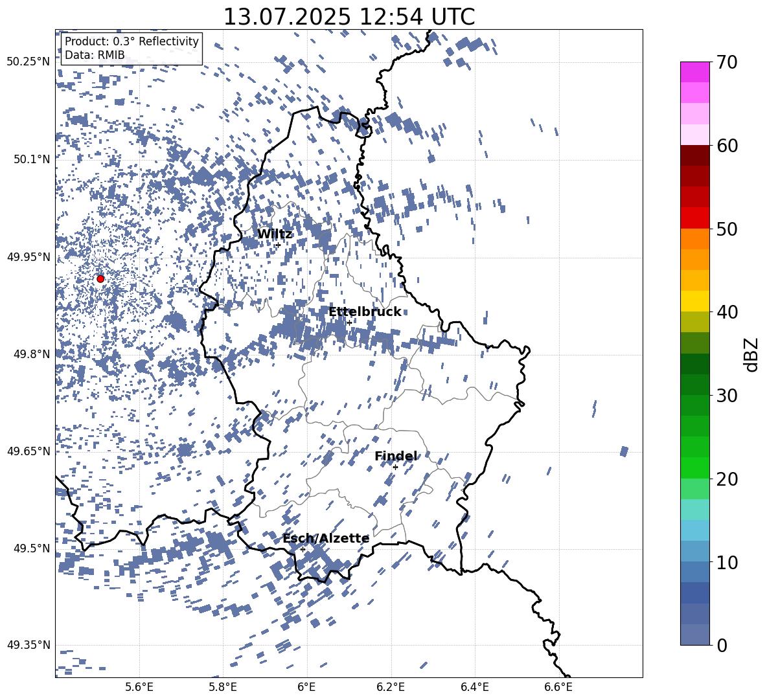Click the Wiltz city label
This screenshot has width=767, height=700.
pos(275,234)
